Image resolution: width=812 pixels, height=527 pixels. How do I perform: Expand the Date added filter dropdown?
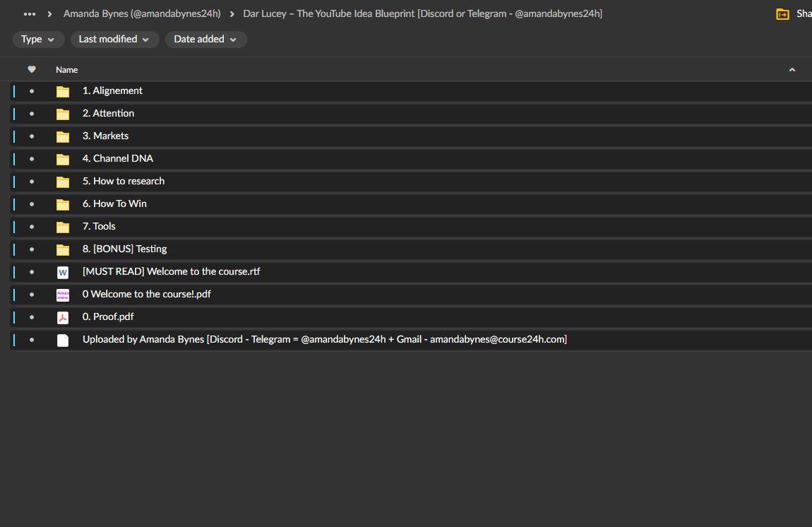point(205,40)
